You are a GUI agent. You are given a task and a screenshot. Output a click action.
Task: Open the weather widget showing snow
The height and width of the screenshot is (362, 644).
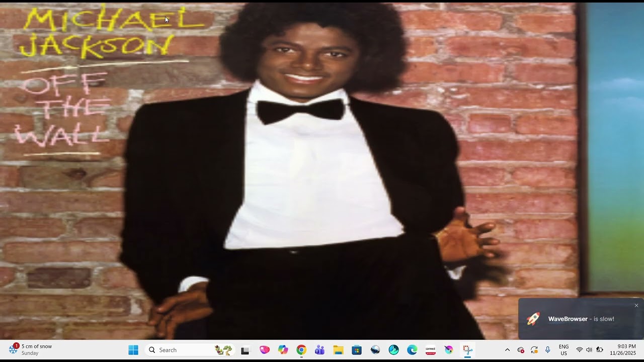click(x=31, y=349)
